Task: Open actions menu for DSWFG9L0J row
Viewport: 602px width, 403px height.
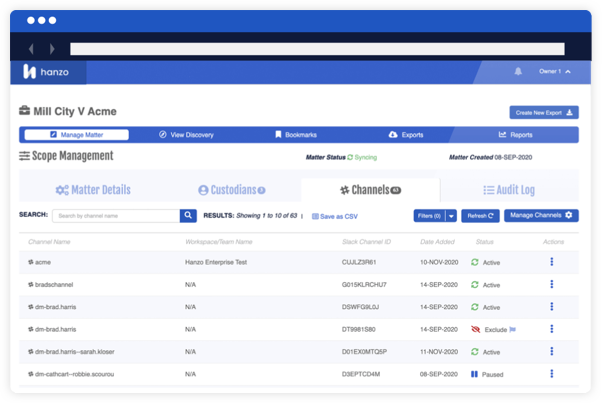Action: pos(552,306)
